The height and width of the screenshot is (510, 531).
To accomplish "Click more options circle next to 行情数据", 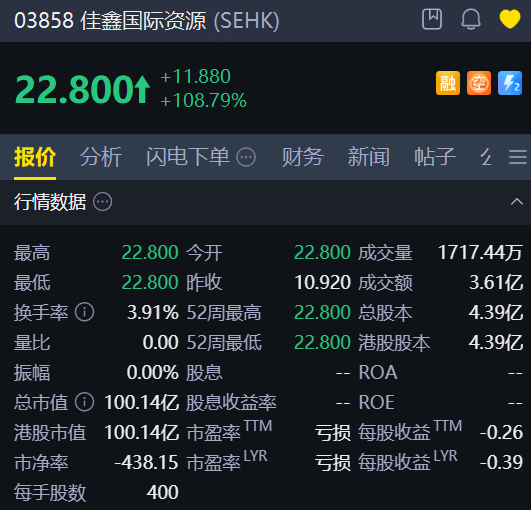I will (103, 202).
